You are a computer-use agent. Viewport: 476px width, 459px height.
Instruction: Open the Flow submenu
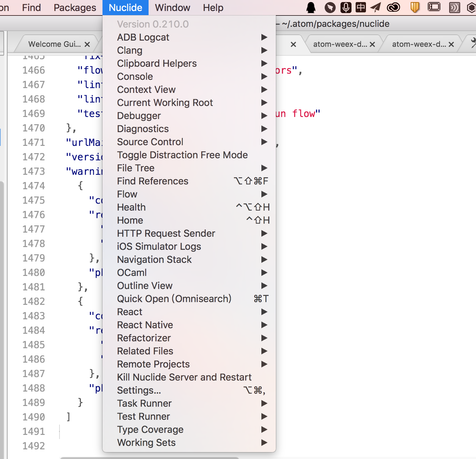pos(189,194)
